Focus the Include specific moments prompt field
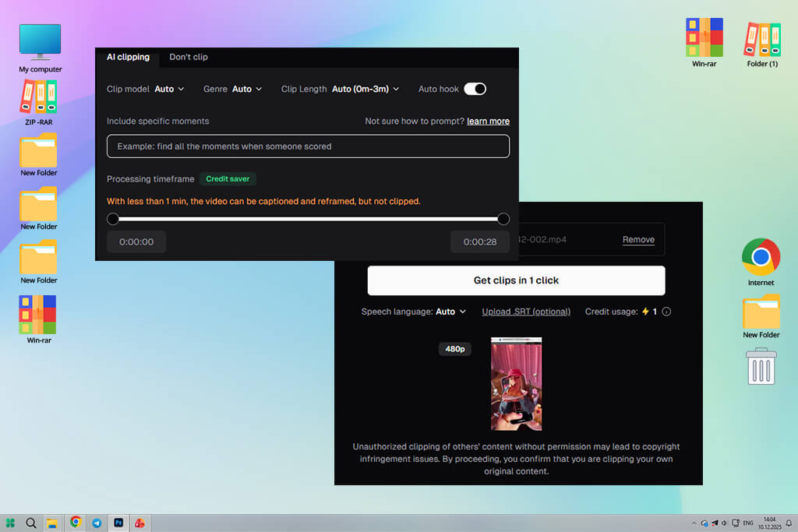 coord(308,146)
